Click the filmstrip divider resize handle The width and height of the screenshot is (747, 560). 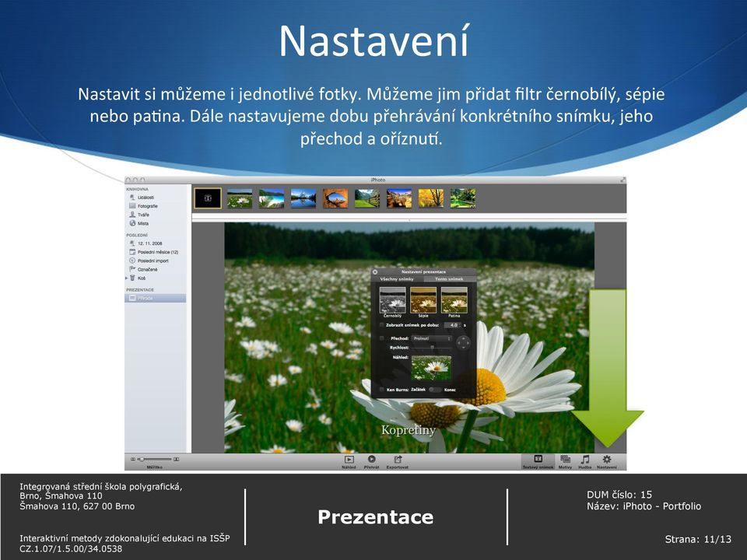(x=409, y=220)
